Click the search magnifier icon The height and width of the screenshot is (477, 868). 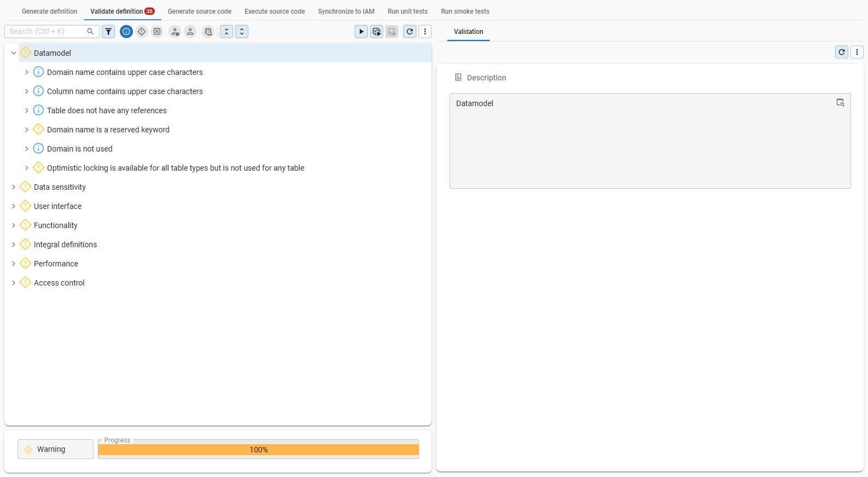click(91, 32)
